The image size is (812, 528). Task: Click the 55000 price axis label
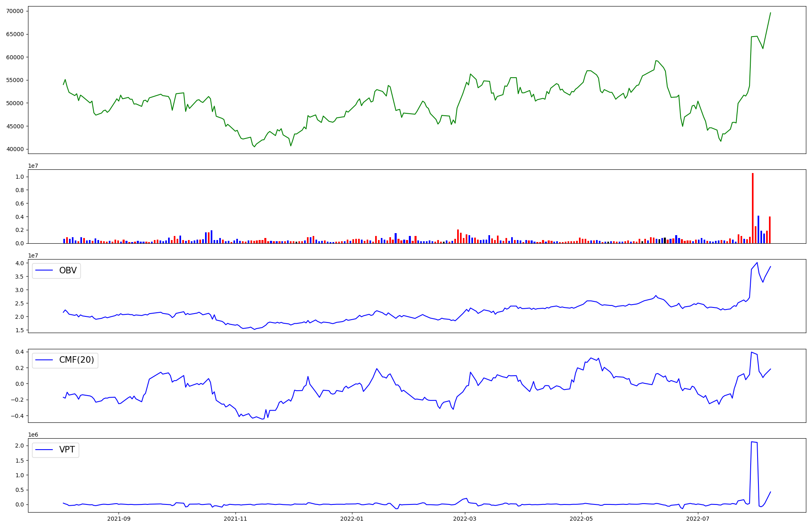tap(15, 80)
